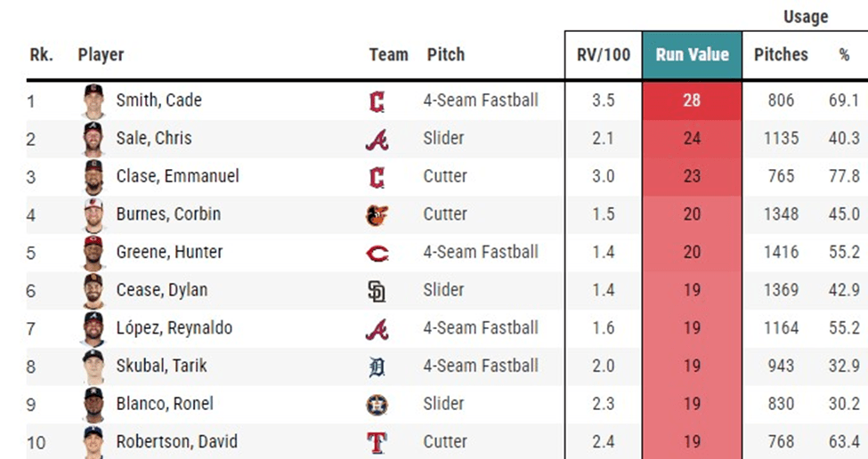Click the red 28 Run Value cell
This screenshot has width=868, height=459.
pos(692,101)
